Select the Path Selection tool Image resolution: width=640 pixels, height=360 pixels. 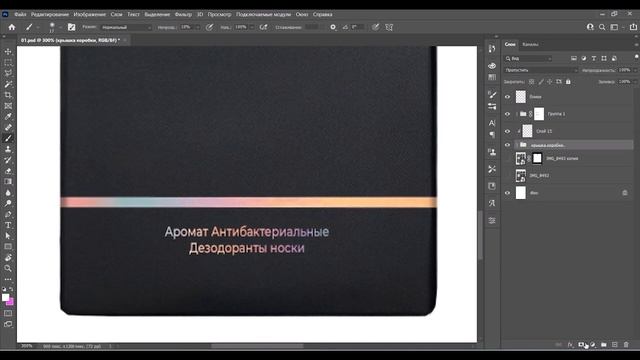point(8,236)
